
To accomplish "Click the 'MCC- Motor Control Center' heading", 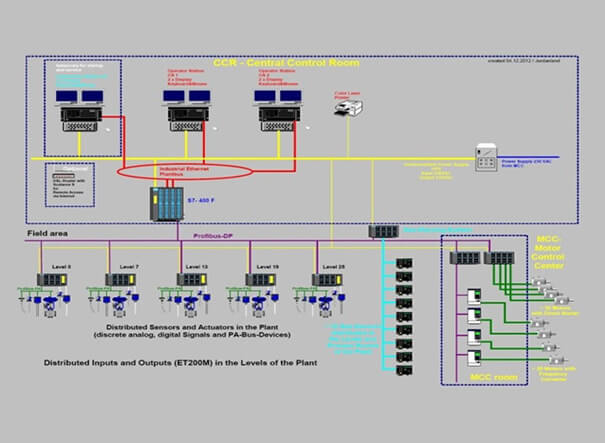I will 548,252.
